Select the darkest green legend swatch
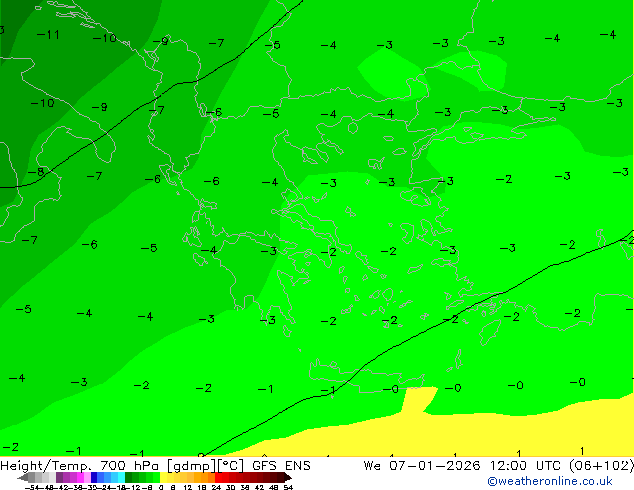Viewport: 634px width, 490px height. 128,477
